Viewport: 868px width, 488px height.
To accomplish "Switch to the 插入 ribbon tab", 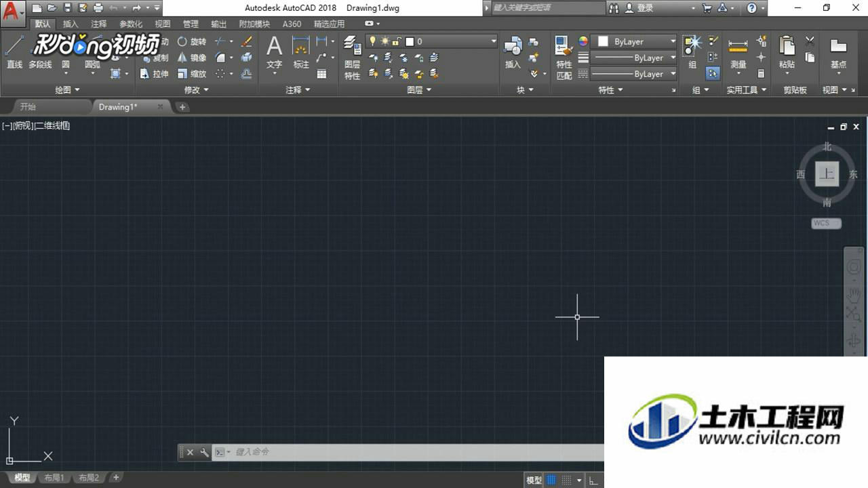I will 71,24.
